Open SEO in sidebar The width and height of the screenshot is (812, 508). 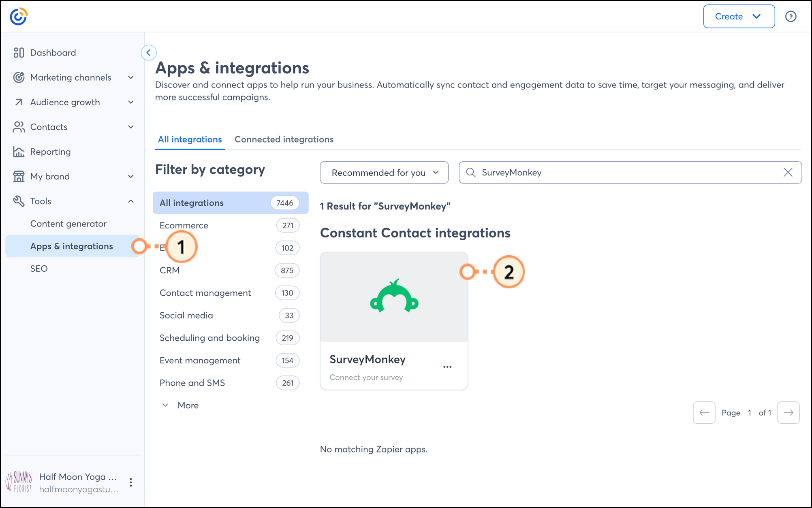[39, 269]
